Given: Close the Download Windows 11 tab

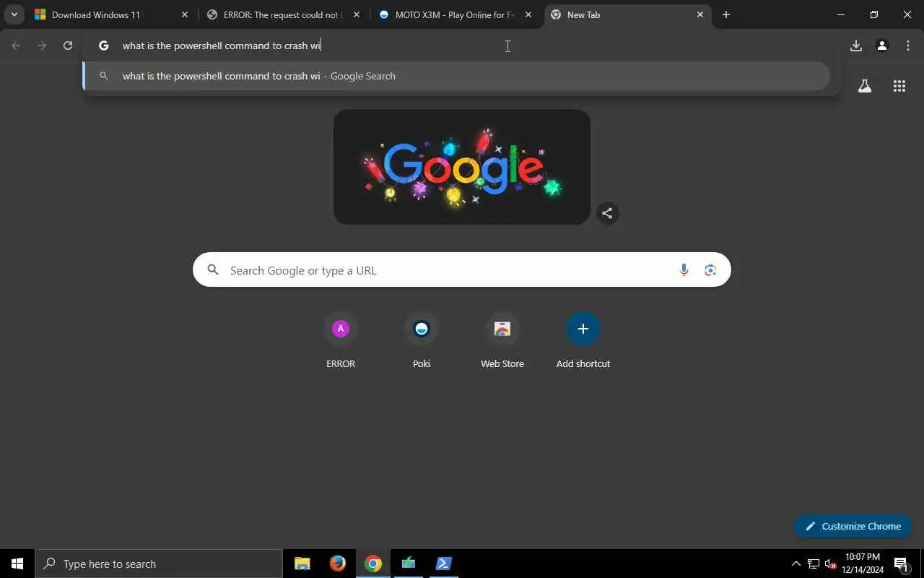Looking at the screenshot, I should [x=185, y=14].
